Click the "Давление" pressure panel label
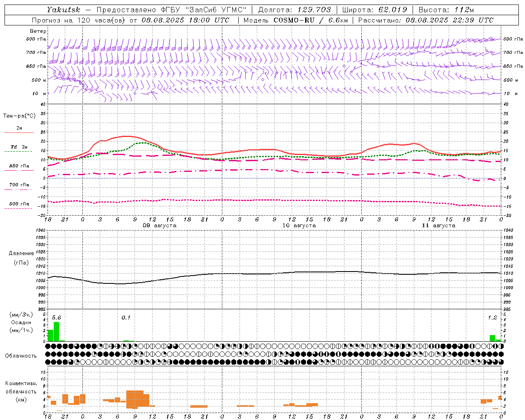Image resolution: width=525 pixels, height=420 pixels. tap(21, 253)
